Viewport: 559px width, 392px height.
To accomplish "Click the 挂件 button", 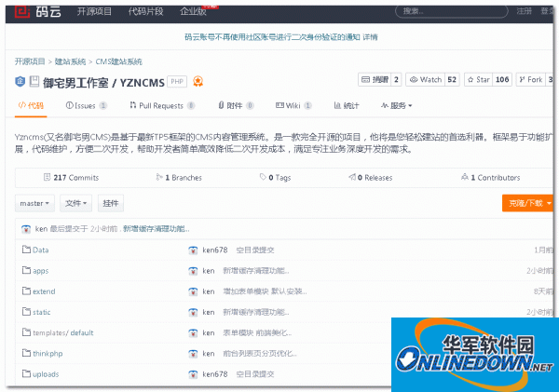I will pyautogui.click(x=111, y=203).
